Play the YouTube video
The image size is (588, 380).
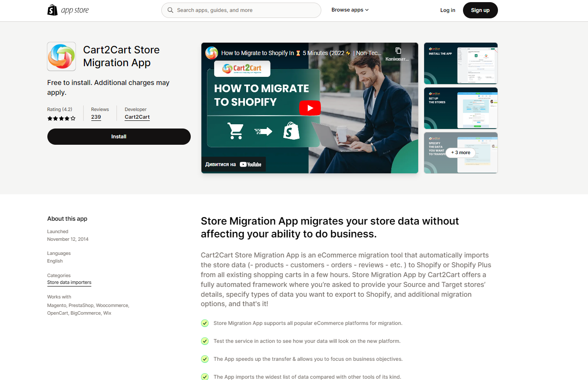point(310,108)
